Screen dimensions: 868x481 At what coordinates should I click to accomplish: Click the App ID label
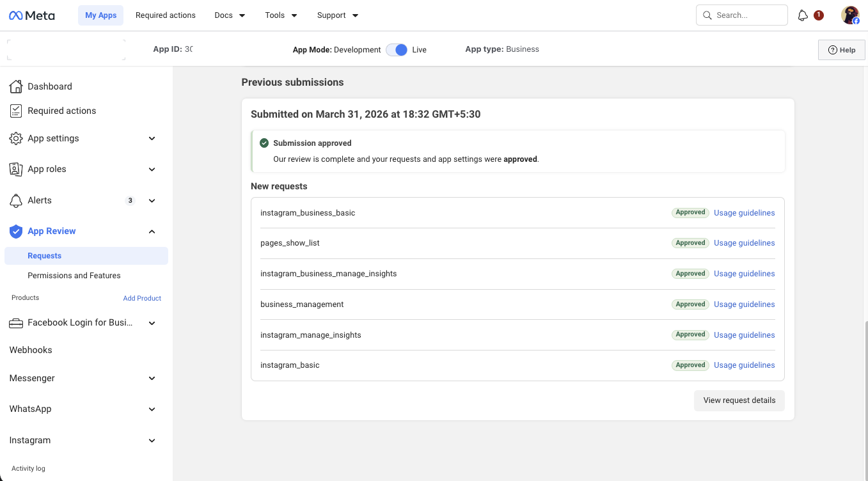coord(168,49)
